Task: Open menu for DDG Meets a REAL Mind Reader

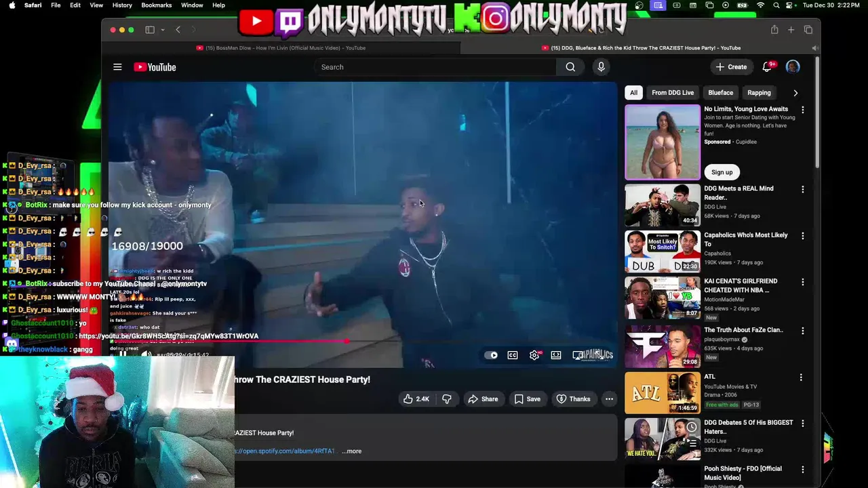Action: pyautogui.click(x=803, y=190)
